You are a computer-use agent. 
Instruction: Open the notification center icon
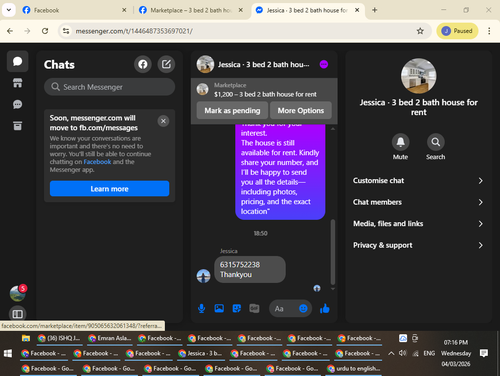coord(484,353)
